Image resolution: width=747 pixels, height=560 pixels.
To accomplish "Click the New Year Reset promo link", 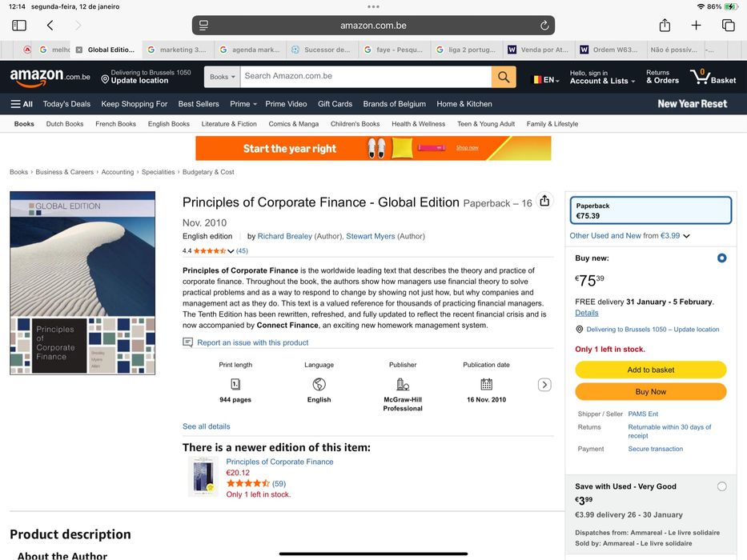I will 693,104.
